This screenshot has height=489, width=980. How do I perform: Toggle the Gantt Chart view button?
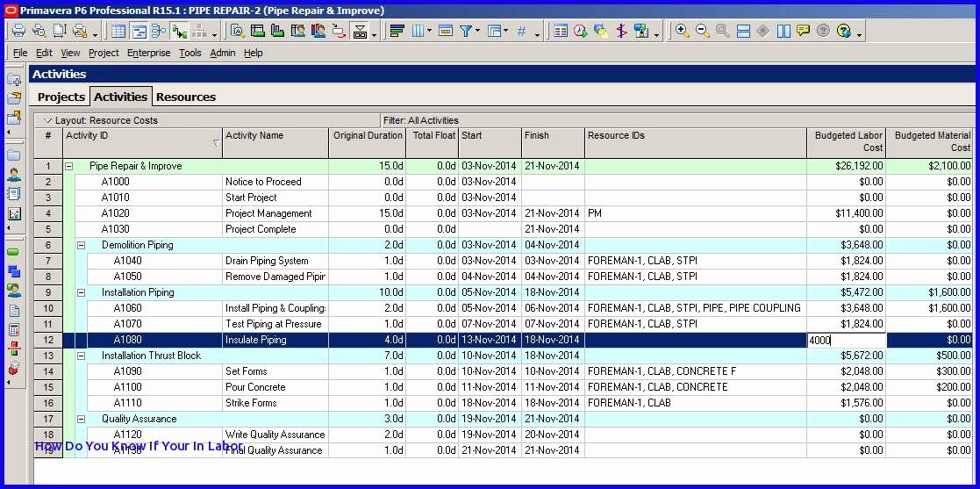click(x=139, y=31)
